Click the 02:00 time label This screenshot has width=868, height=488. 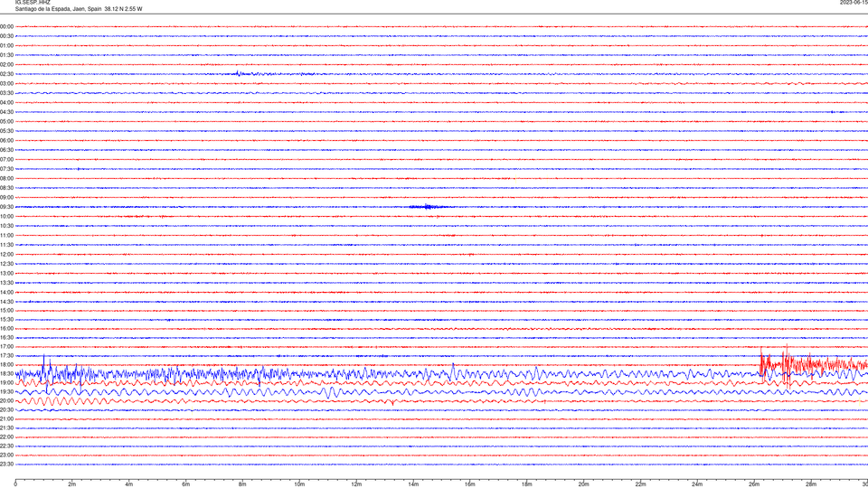click(x=6, y=65)
